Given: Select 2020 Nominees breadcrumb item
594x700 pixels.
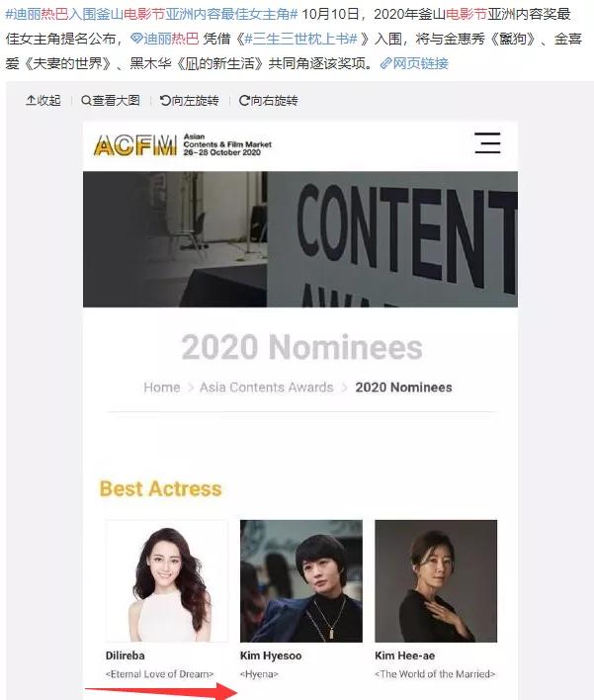Looking at the screenshot, I should [x=403, y=387].
